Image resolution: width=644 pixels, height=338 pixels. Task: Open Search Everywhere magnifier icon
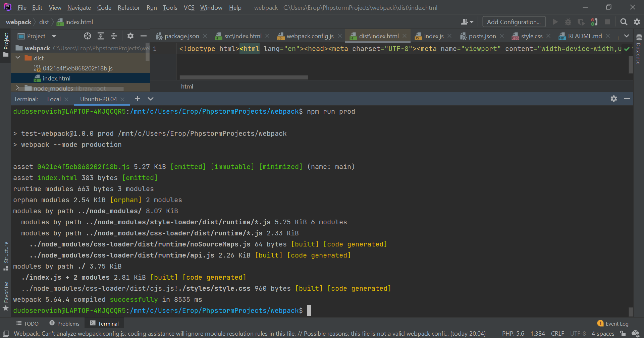point(624,22)
